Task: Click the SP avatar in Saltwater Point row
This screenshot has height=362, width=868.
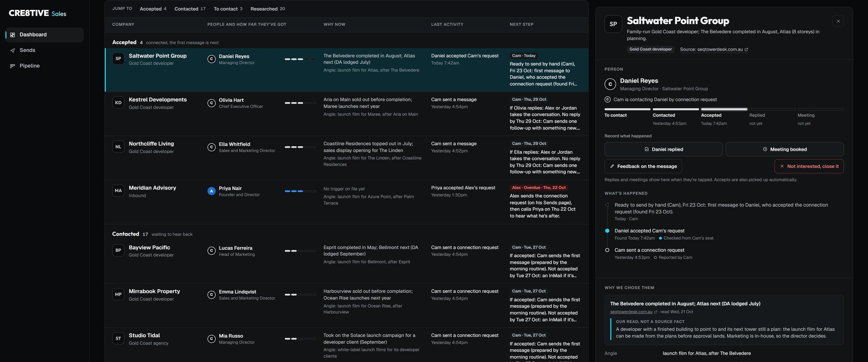Action: point(118,59)
